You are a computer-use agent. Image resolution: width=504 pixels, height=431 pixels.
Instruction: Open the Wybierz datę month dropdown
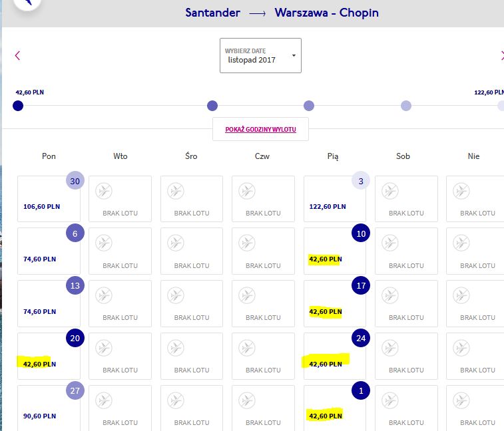[260, 56]
